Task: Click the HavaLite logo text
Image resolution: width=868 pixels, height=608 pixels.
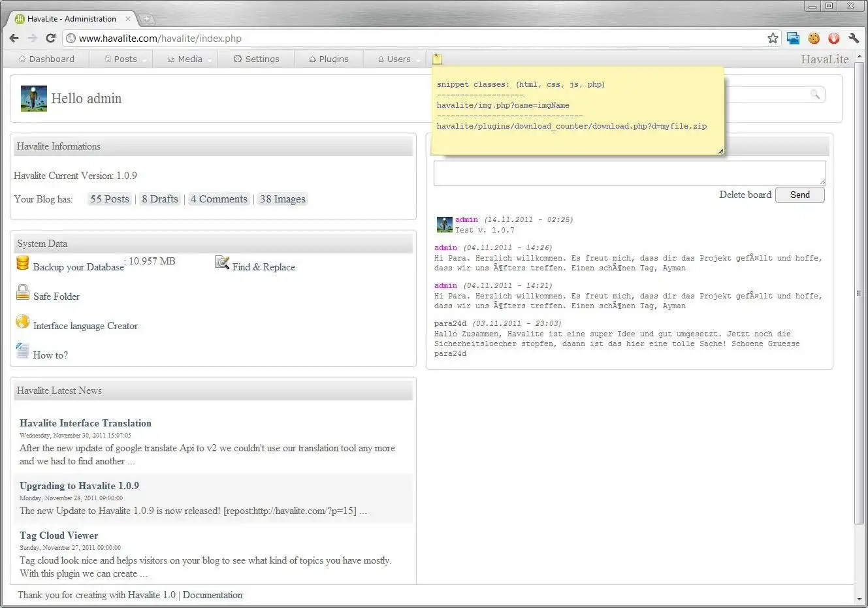Action: 825,59
